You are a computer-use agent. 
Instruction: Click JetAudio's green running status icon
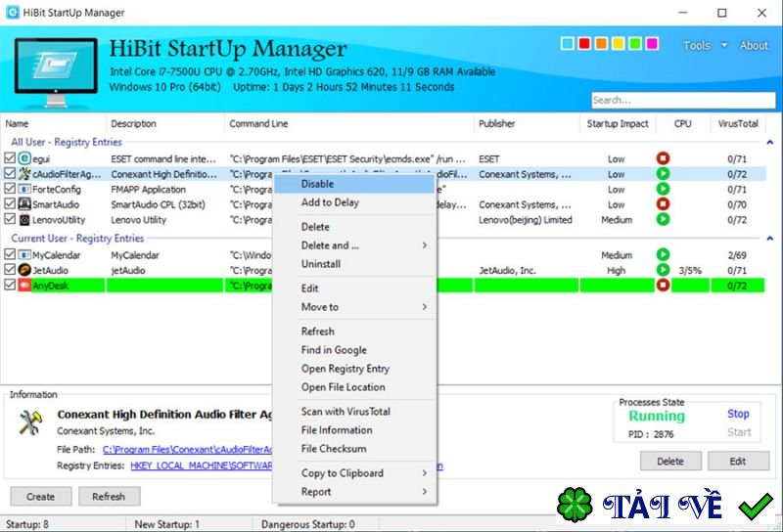click(x=663, y=270)
